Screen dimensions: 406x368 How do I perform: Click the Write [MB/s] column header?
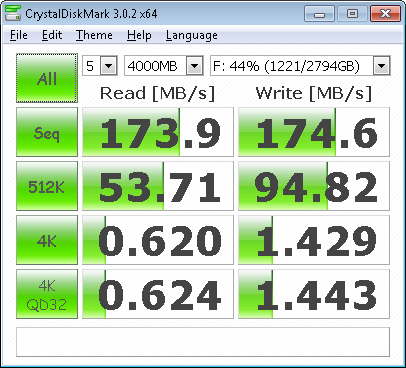tap(313, 93)
